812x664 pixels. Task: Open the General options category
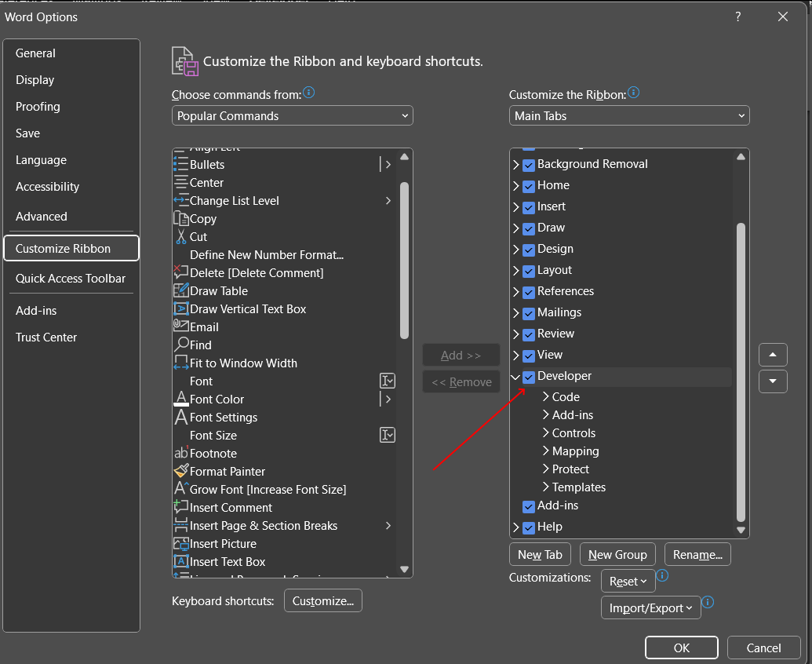pos(71,53)
